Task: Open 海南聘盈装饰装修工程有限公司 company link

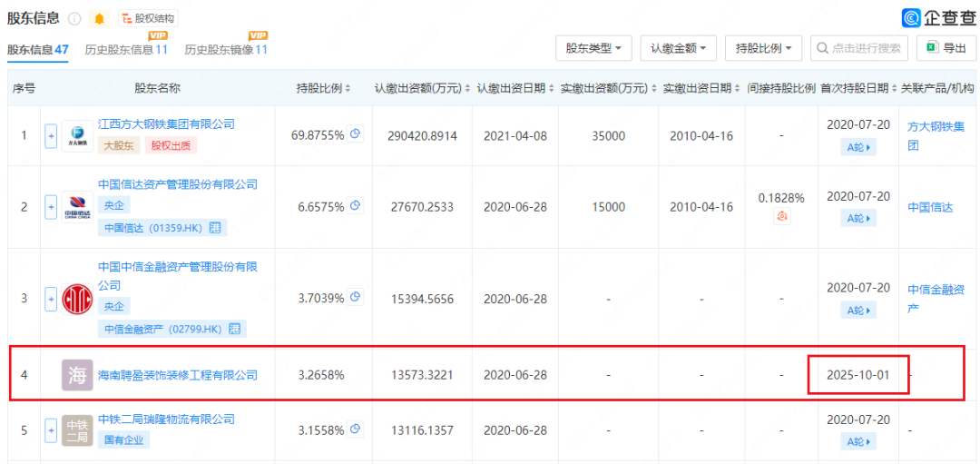Action: click(x=178, y=375)
